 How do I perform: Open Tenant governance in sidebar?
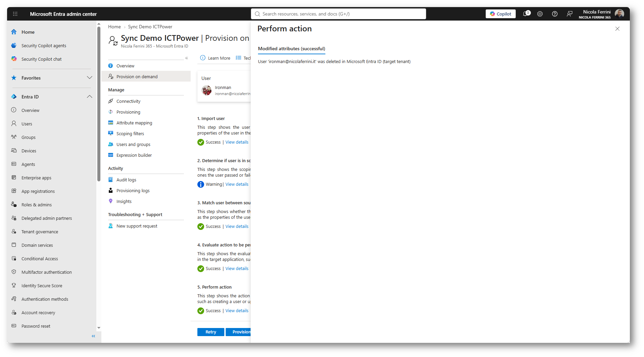click(40, 232)
